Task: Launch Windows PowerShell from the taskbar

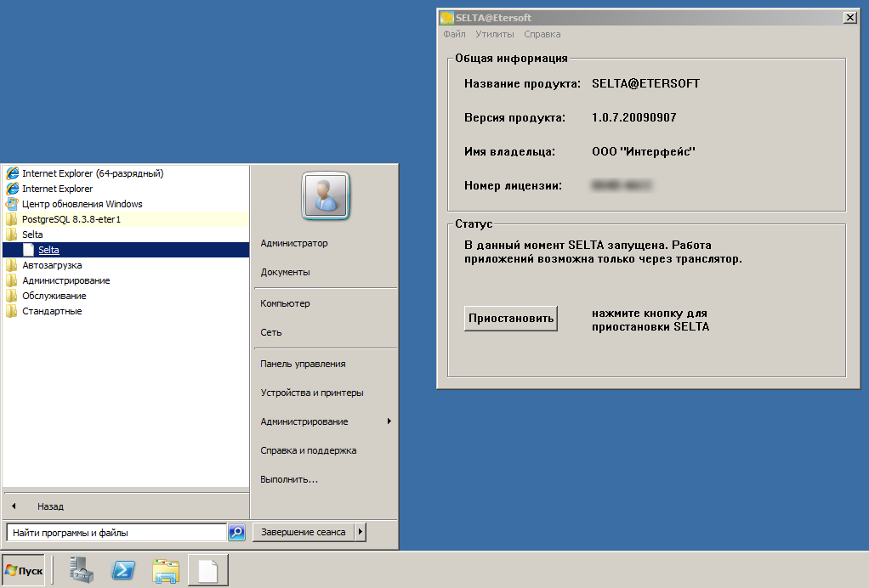Action: point(123,570)
